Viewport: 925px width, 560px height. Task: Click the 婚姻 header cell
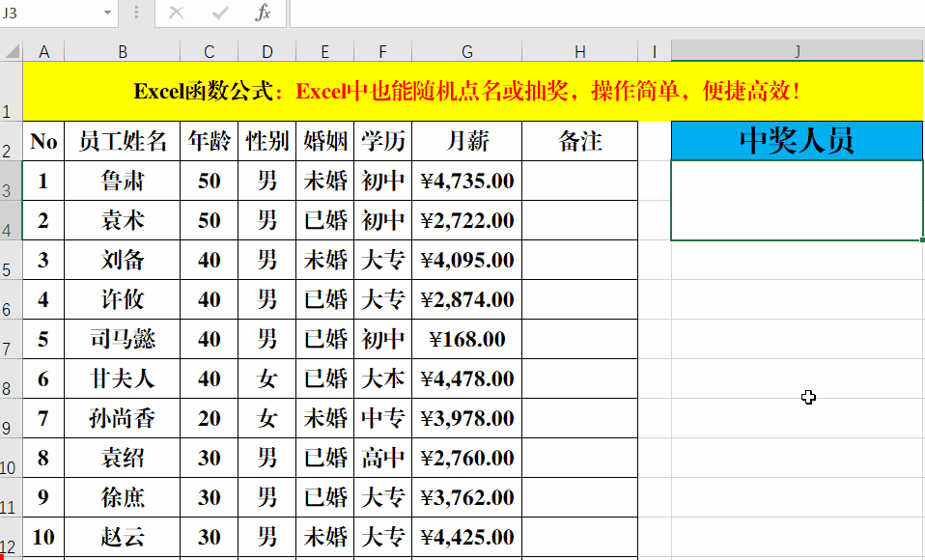tap(324, 141)
